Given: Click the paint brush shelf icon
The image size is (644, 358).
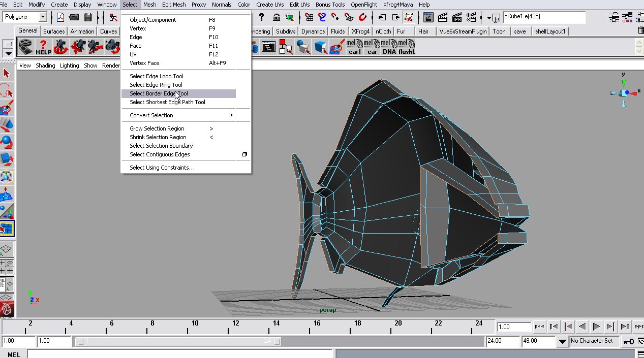Looking at the screenshot, I should [x=337, y=47].
